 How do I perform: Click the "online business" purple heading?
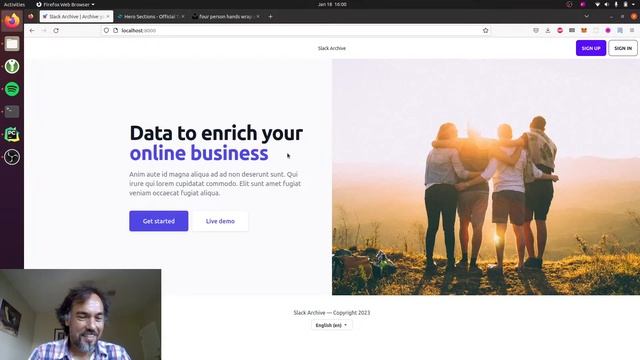point(199,153)
